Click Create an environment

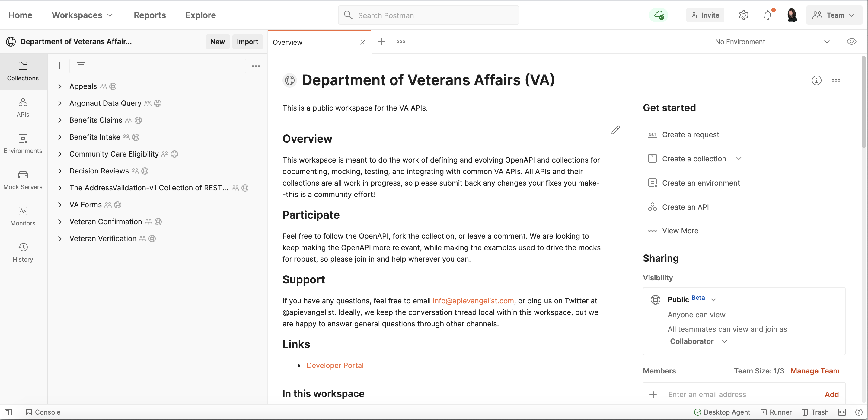tap(694, 183)
